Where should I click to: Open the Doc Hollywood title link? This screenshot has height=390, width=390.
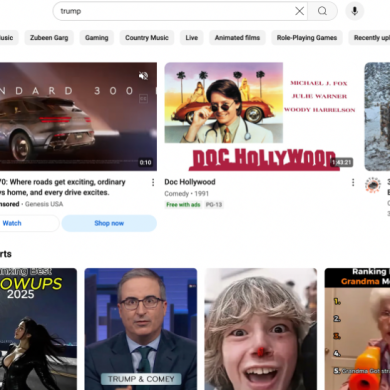click(190, 182)
